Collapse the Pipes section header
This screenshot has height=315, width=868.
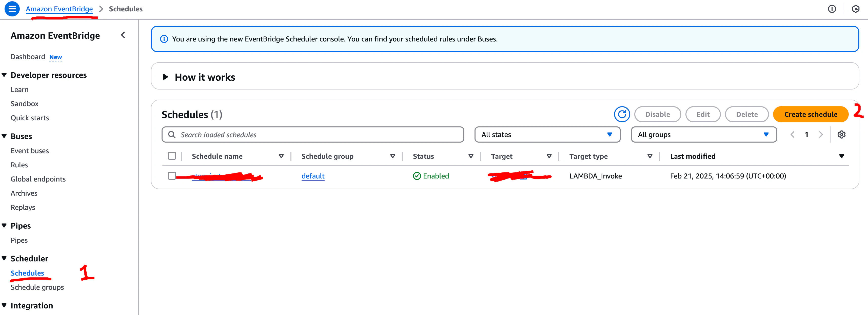pyautogui.click(x=4, y=226)
